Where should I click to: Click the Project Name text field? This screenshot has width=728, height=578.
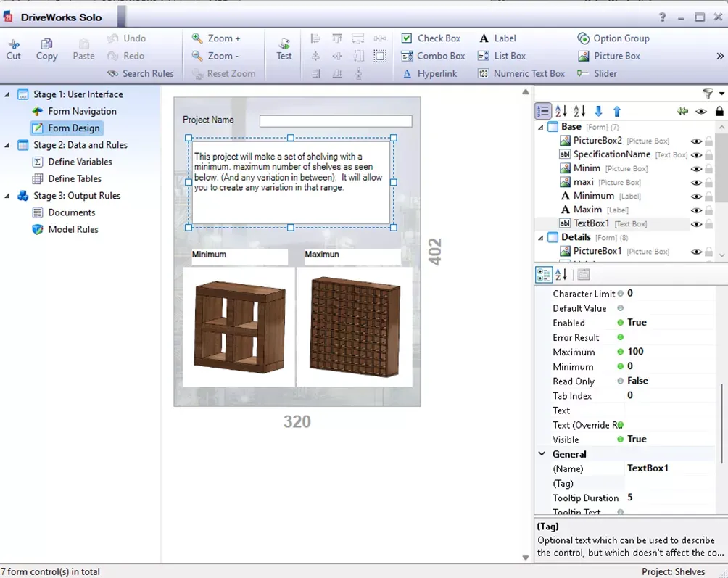pyautogui.click(x=336, y=121)
